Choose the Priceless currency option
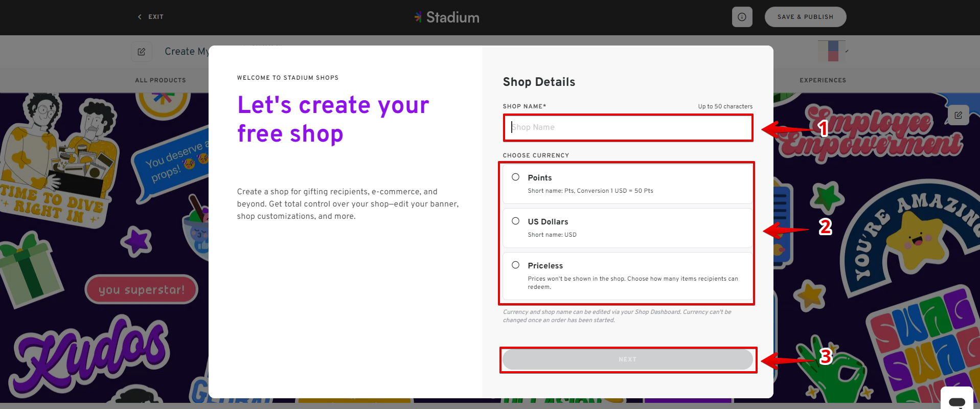 click(515, 265)
